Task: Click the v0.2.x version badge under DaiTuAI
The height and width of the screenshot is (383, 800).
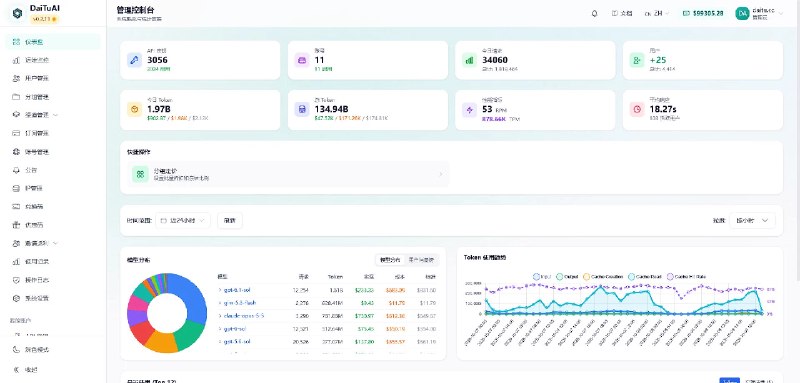Action: tap(45, 19)
